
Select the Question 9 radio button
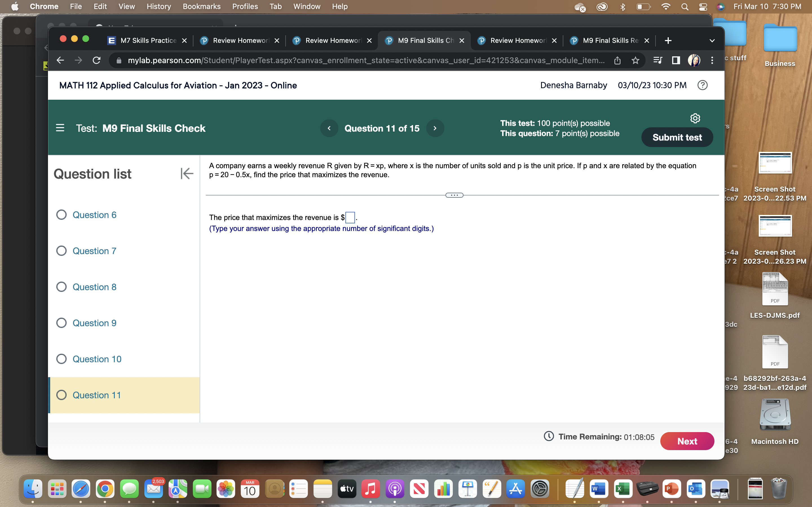[x=61, y=323]
